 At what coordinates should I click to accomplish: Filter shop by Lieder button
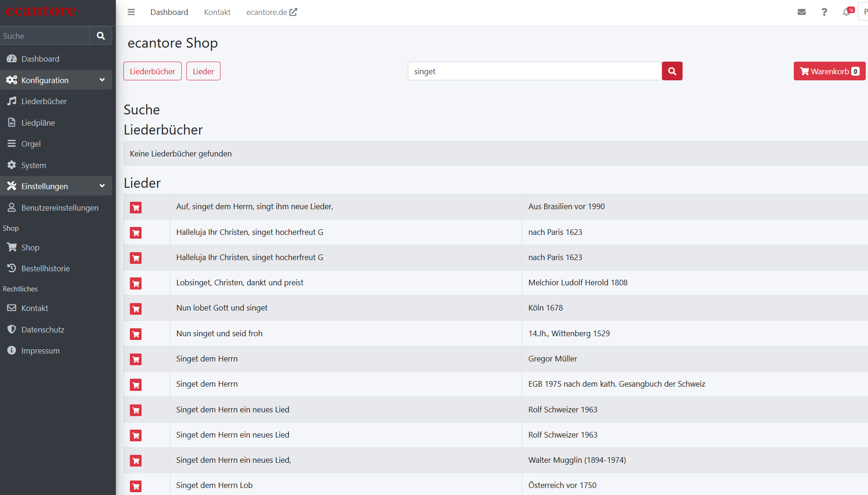coord(203,71)
